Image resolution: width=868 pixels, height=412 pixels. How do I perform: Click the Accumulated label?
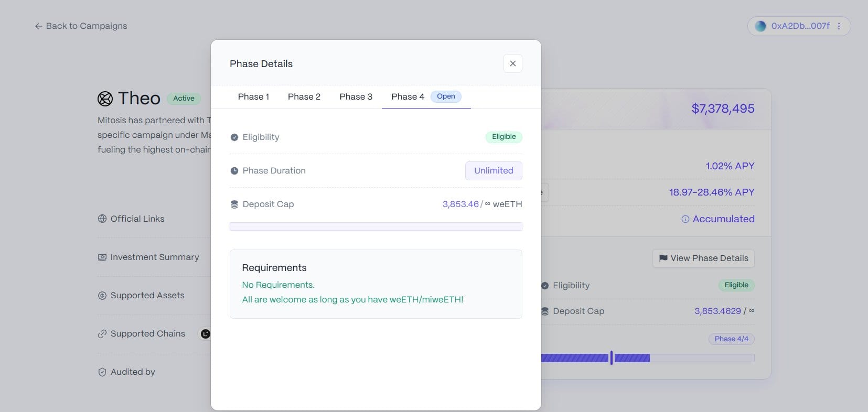(x=723, y=219)
